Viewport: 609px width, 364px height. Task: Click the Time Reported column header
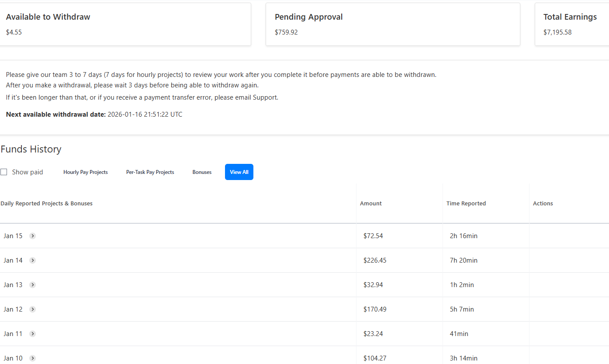[x=466, y=204]
